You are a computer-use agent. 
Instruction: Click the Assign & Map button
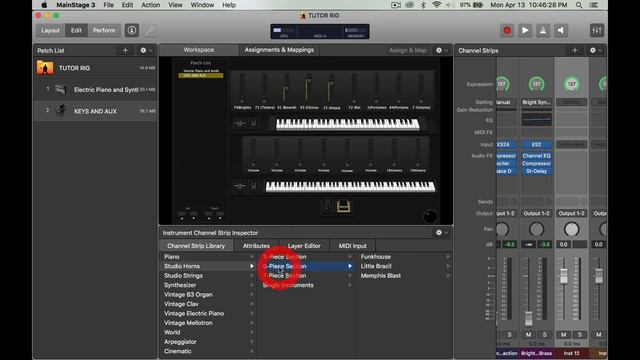[x=408, y=50]
